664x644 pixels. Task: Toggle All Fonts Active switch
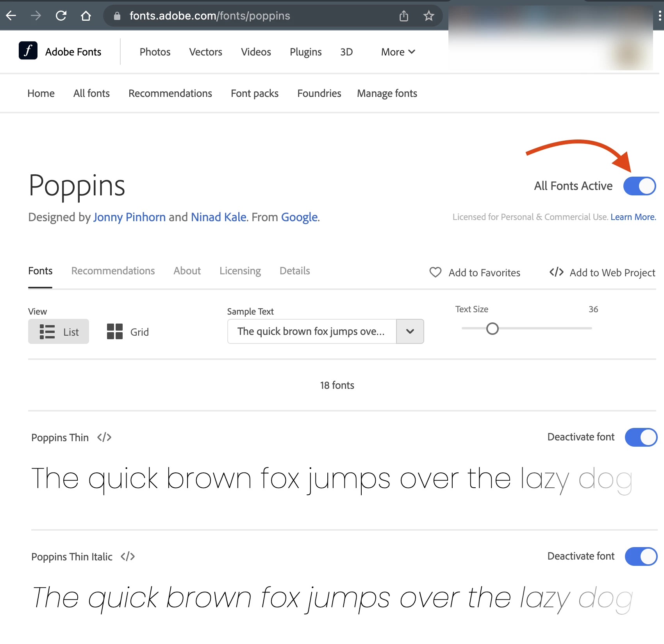(640, 186)
